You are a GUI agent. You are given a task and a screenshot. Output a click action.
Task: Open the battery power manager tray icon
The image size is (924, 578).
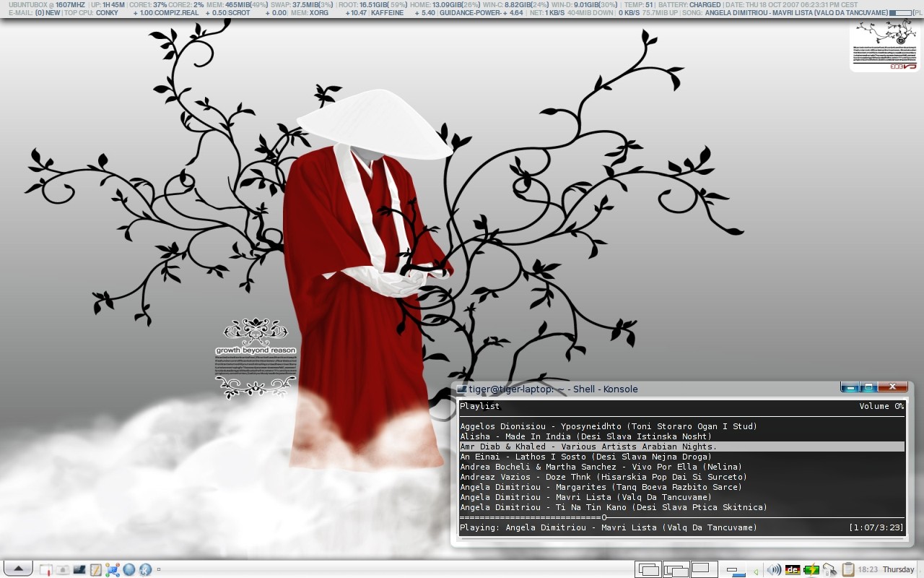(811, 569)
